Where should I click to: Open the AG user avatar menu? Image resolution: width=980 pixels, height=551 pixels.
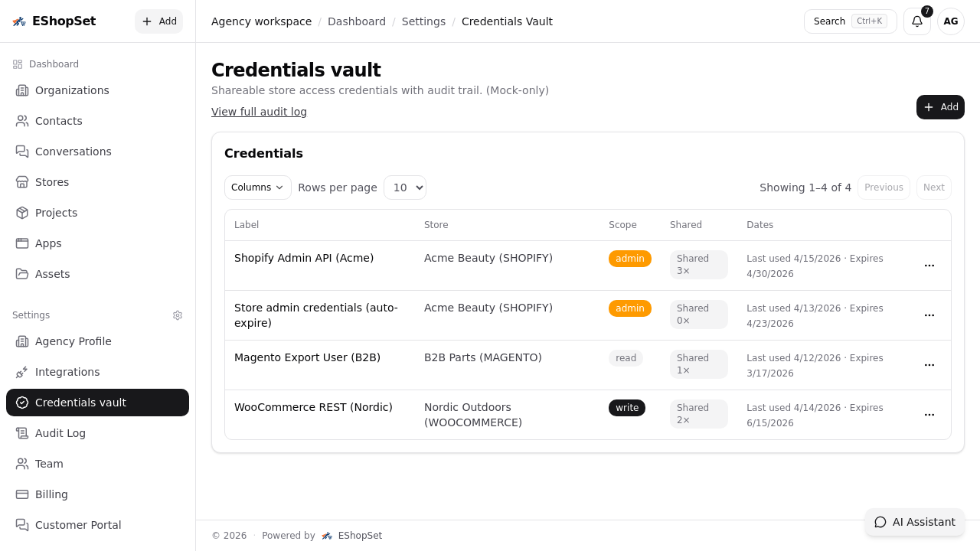(950, 21)
